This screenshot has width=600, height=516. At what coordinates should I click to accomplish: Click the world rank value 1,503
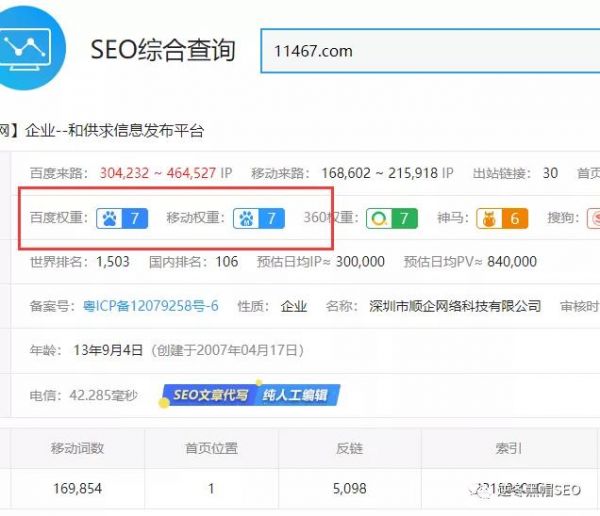(113, 262)
